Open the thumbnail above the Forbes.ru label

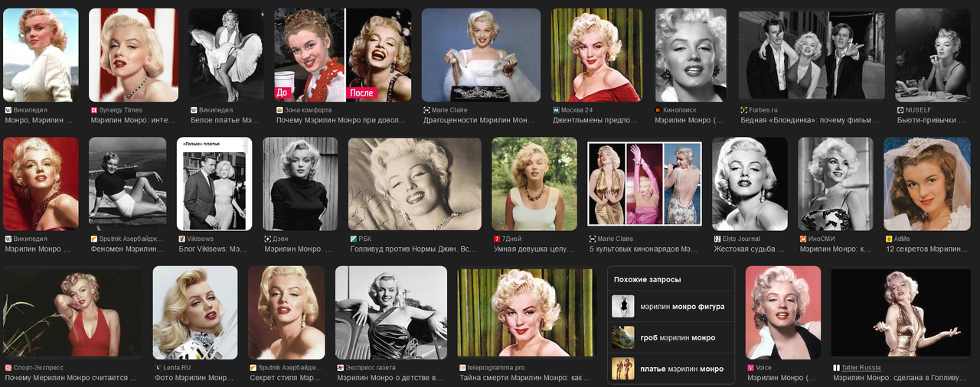812,55
